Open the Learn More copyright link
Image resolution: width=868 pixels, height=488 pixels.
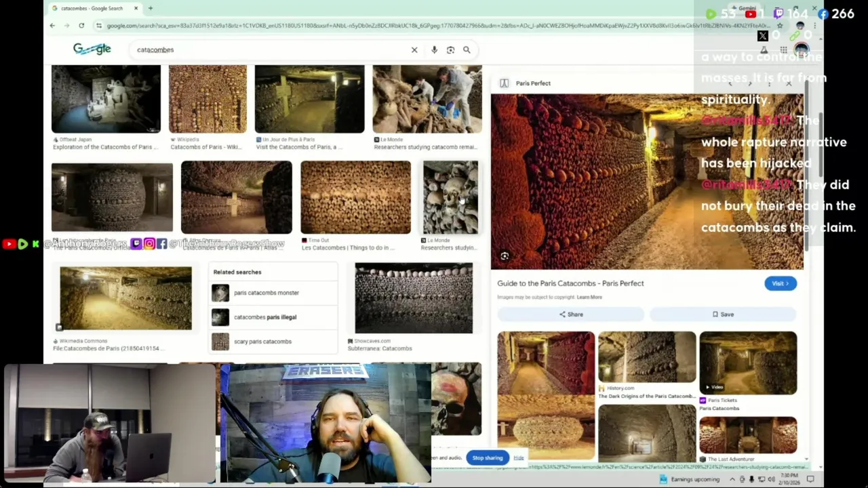pyautogui.click(x=589, y=297)
